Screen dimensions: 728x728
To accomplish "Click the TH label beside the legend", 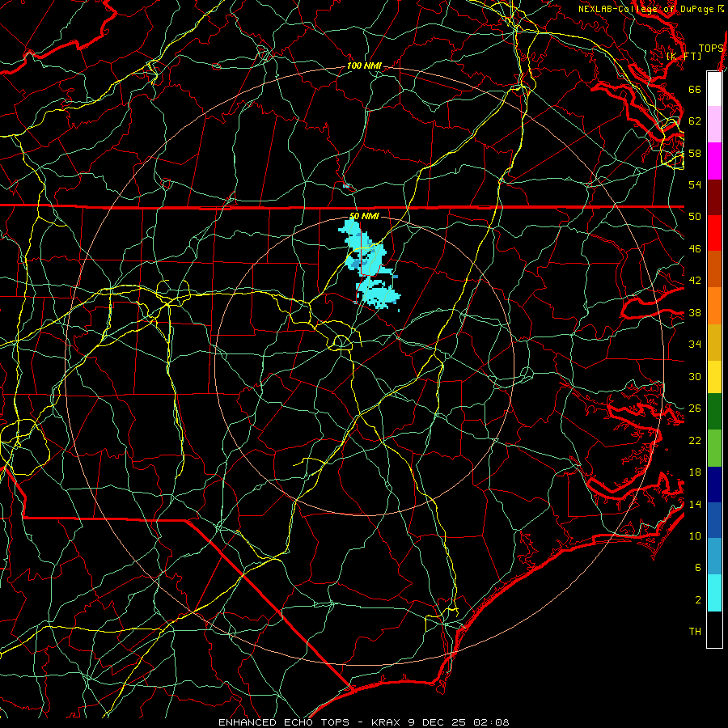I will pos(695,632).
